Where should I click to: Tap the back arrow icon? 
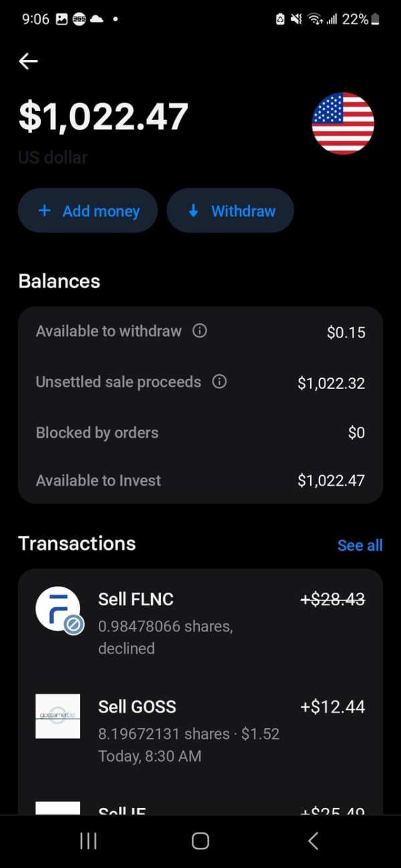[x=28, y=61]
